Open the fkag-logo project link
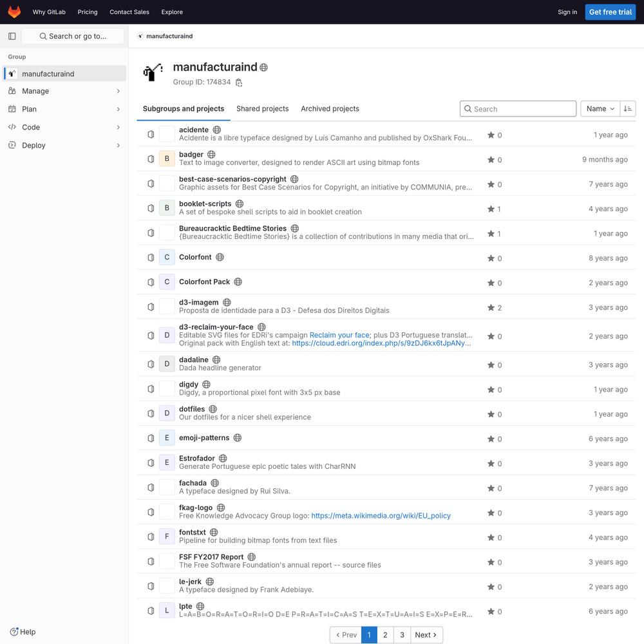Image resolution: width=644 pixels, height=644 pixels. point(196,507)
